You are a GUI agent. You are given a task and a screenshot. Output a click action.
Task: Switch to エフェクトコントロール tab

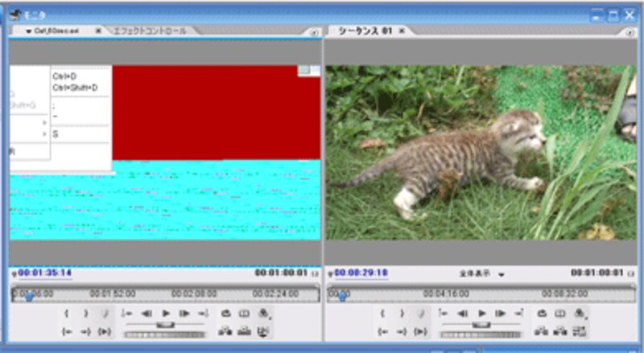pyautogui.click(x=150, y=31)
